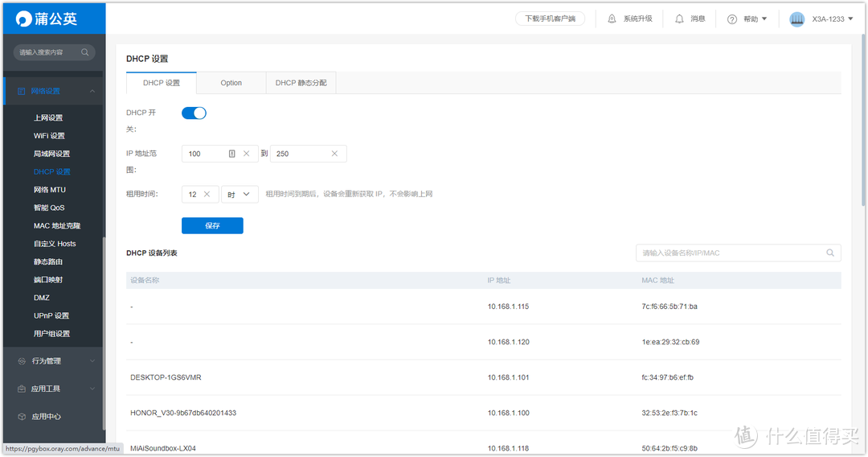Switch to the DHCP 静态分配 tab
This screenshot has width=868, height=457.
click(x=301, y=83)
